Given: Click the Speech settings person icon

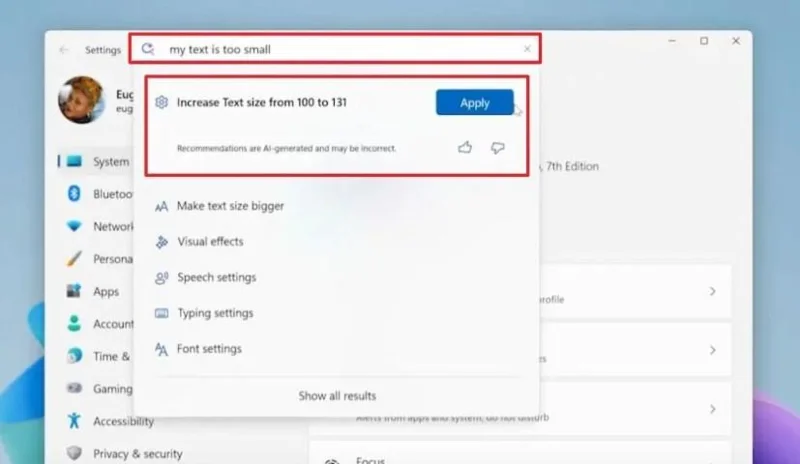Looking at the screenshot, I should coord(161,278).
